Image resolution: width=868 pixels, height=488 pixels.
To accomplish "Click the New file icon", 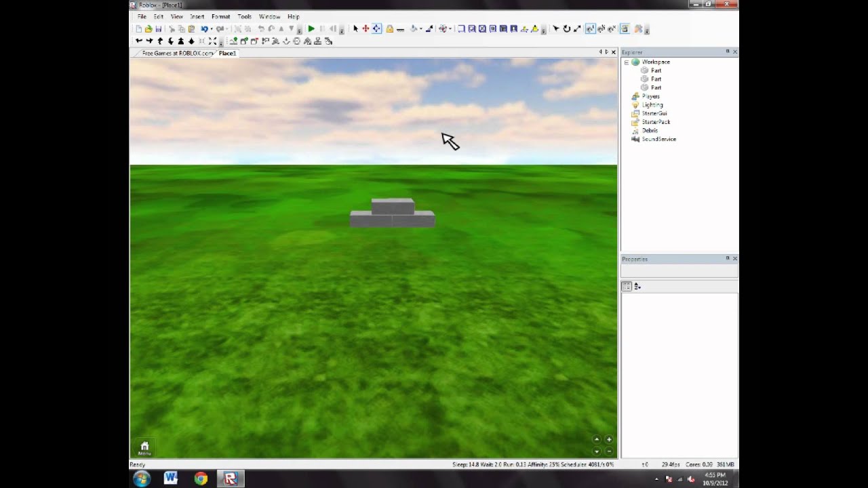I will click(x=139, y=29).
